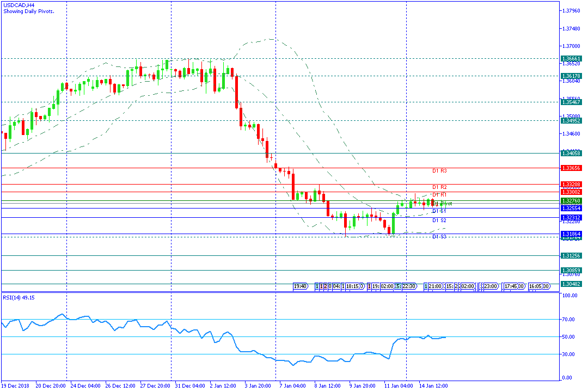Click the 19:40 news event marker
The image size is (588, 392).
coord(301,286)
